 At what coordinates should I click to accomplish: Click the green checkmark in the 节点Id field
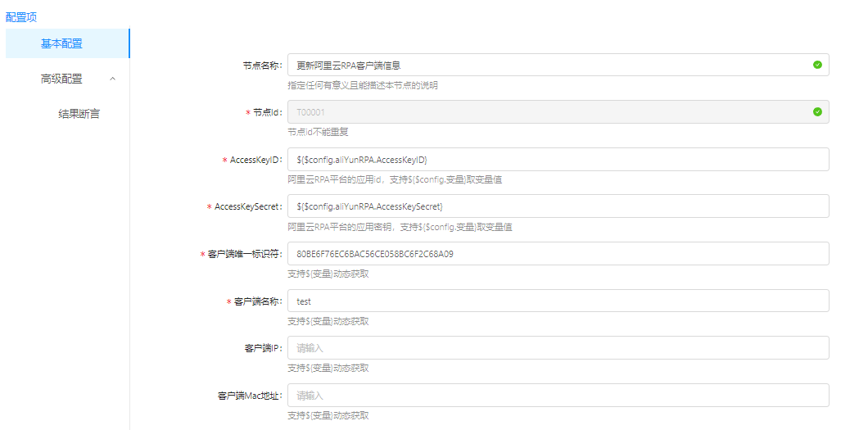(817, 112)
